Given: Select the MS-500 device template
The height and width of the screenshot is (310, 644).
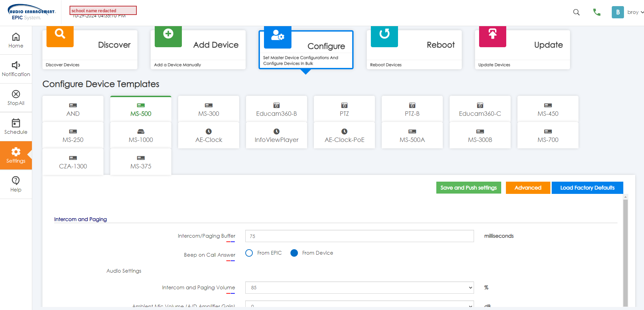Looking at the screenshot, I should click(x=141, y=109).
